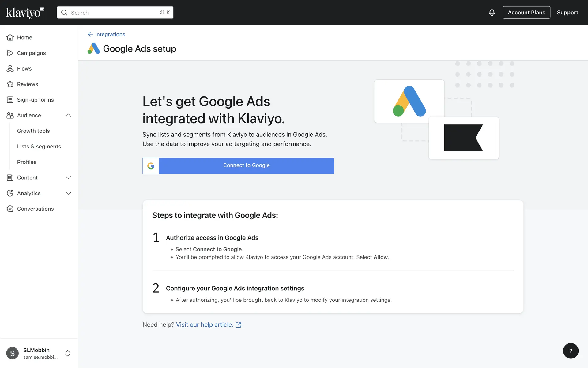The height and width of the screenshot is (368, 588).
Task: Click the Flows diagram icon
Action: click(10, 69)
